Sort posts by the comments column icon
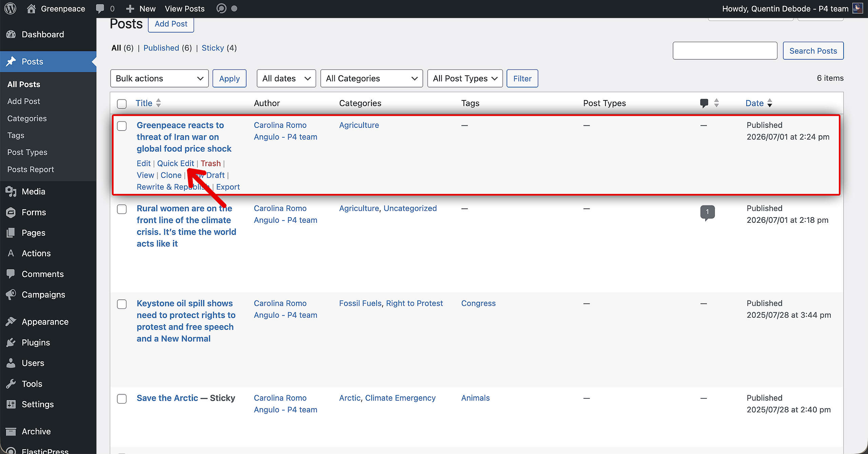The image size is (868, 454). (x=704, y=103)
